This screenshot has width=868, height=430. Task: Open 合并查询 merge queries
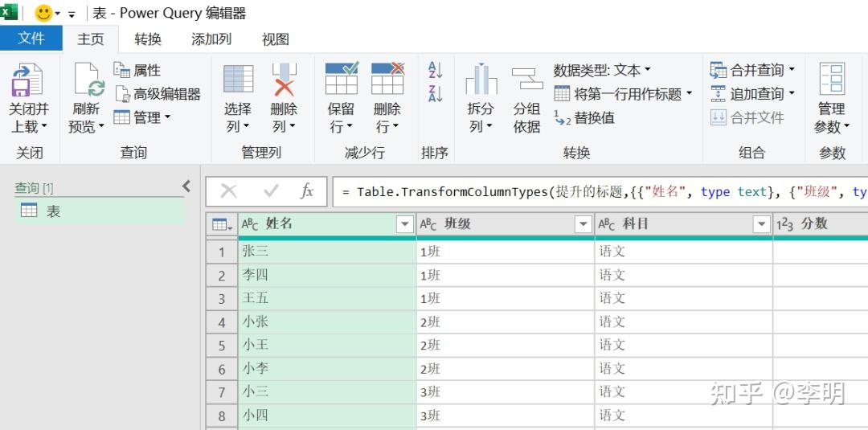pyautogui.click(x=752, y=70)
